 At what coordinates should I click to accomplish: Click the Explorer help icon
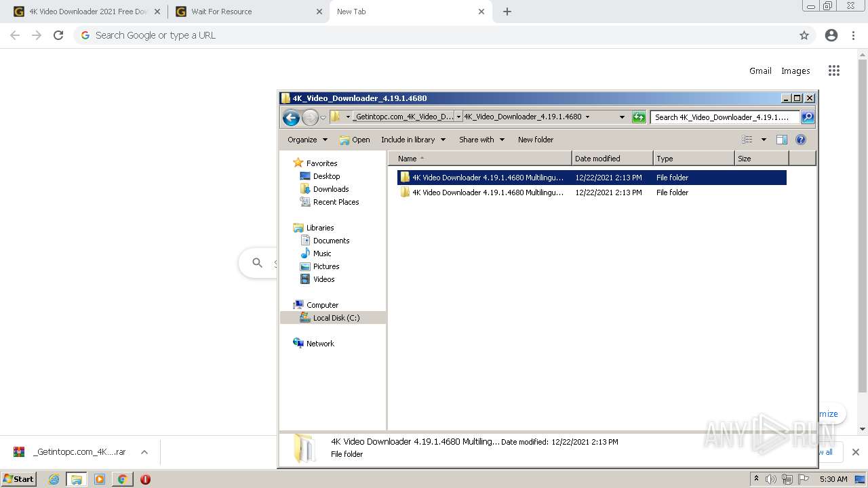click(801, 140)
